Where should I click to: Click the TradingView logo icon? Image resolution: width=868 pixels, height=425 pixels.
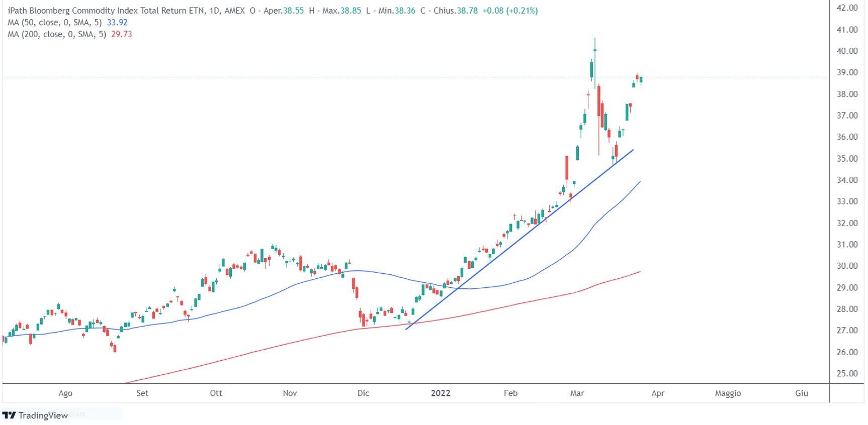[9, 415]
